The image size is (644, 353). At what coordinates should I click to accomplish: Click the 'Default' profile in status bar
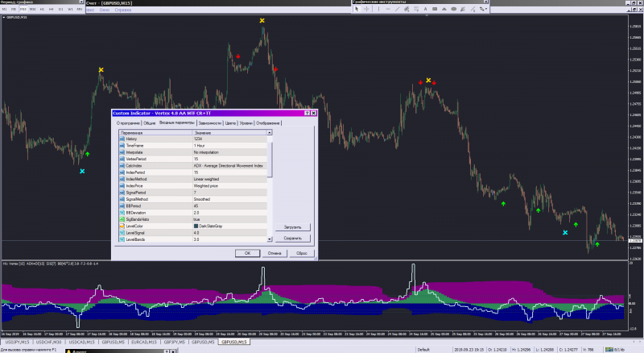click(423, 350)
